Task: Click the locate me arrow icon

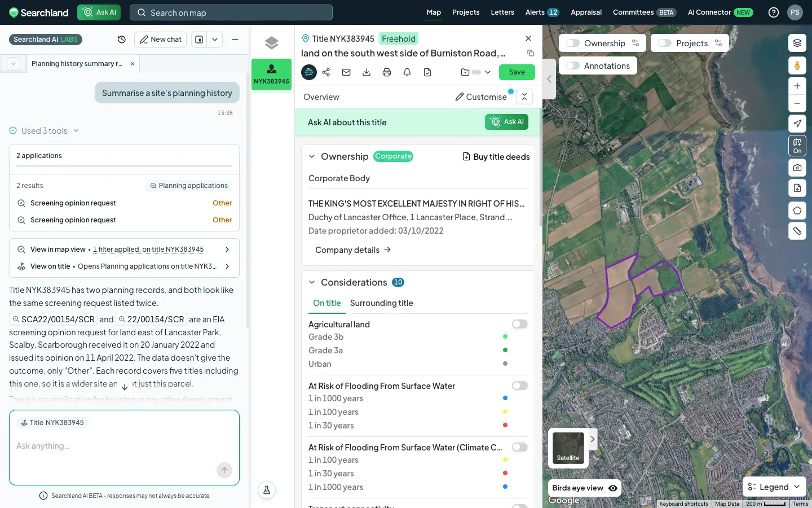Action: pos(797,123)
